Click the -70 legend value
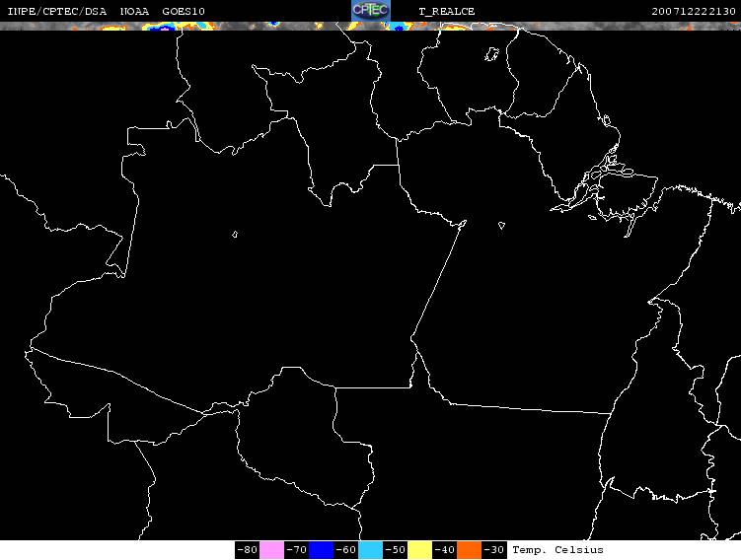 (296, 549)
